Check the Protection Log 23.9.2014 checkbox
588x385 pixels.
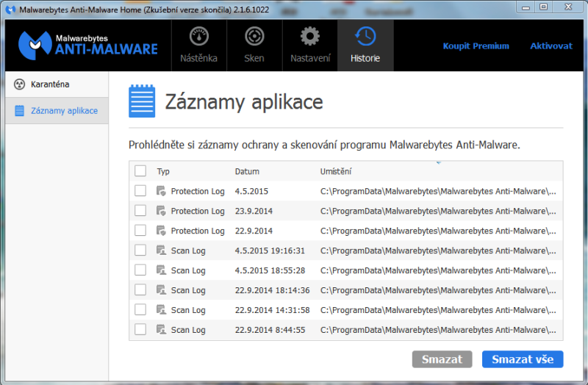point(140,211)
